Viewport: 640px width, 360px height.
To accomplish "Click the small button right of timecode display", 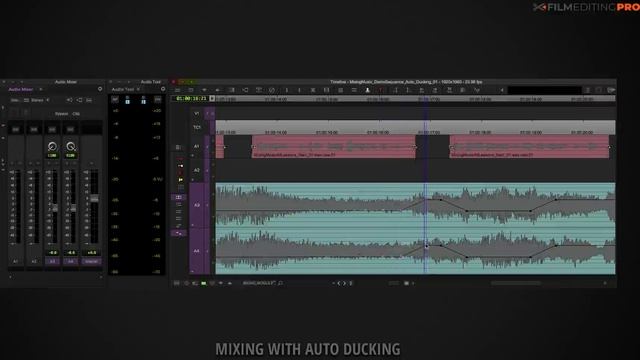I will tap(212, 98).
